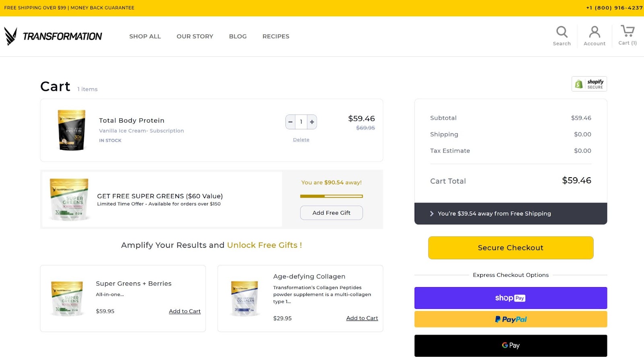The image size is (644, 360).
Task: Pay with Google Pay
Action: pos(510,346)
